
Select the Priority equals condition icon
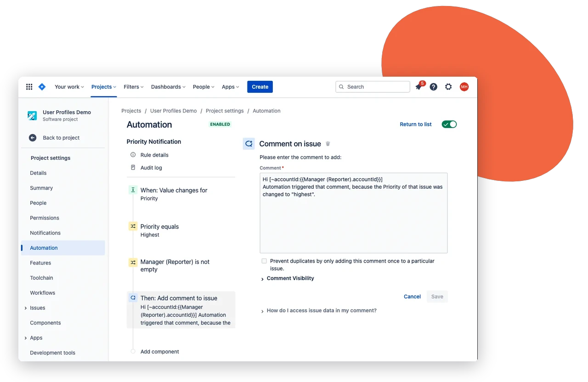[x=133, y=226]
